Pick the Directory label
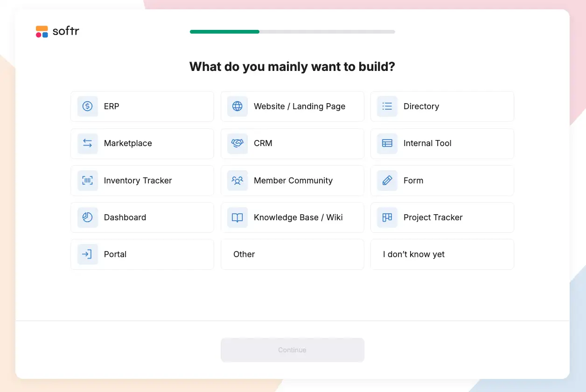This screenshot has width=586, height=392. click(x=421, y=106)
